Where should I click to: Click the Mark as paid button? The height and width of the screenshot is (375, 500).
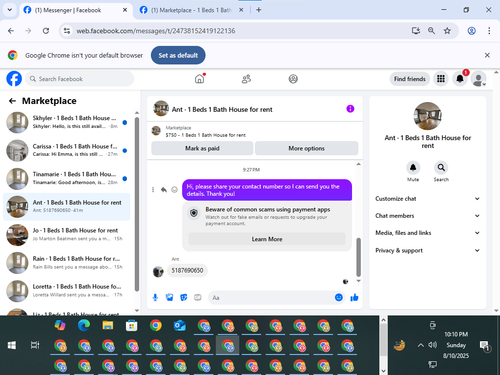coord(202,148)
